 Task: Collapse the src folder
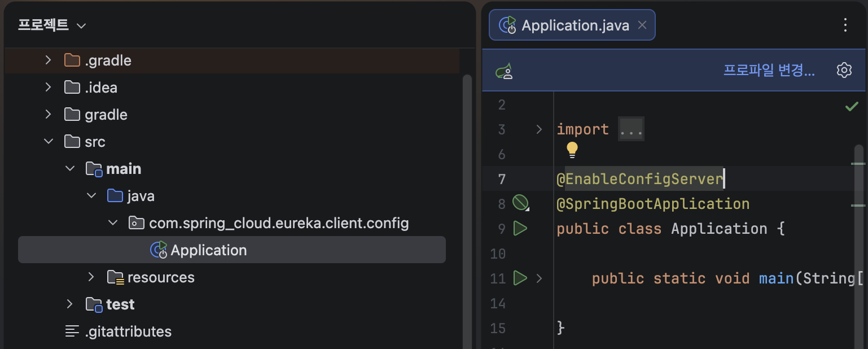click(49, 141)
